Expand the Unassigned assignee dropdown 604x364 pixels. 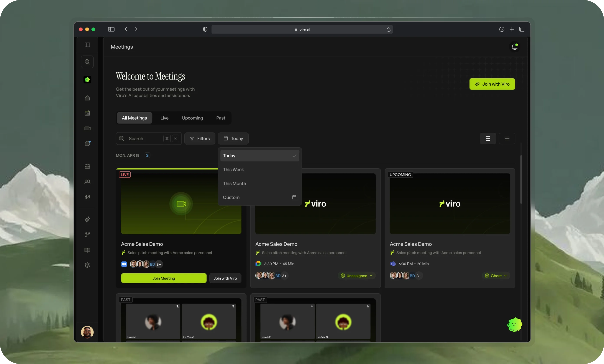coord(357,276)
